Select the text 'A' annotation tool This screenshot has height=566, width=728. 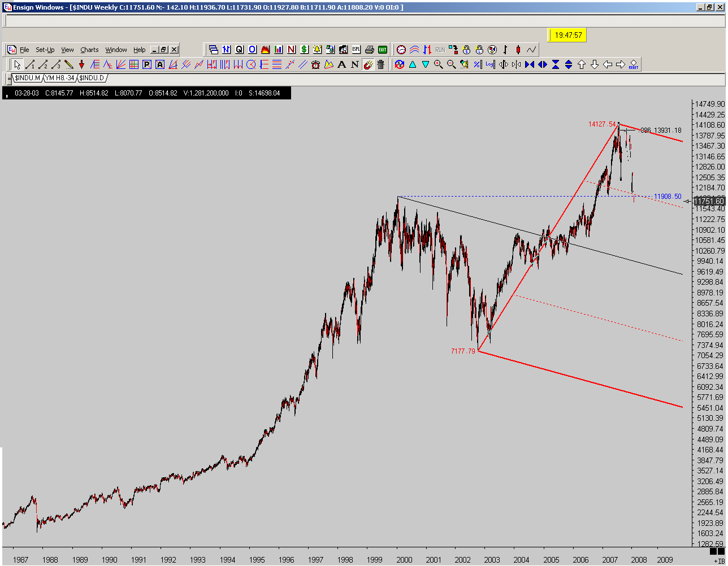tap(342, 64)
